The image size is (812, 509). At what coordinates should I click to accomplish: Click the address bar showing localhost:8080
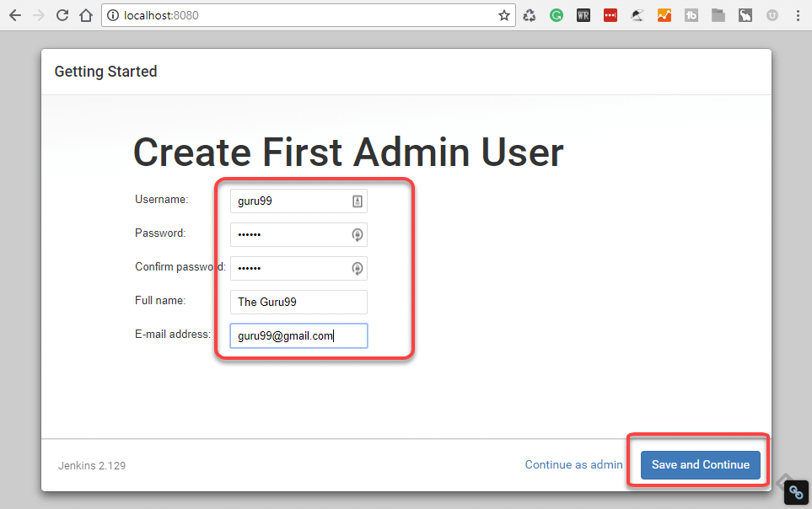(253, 14)
